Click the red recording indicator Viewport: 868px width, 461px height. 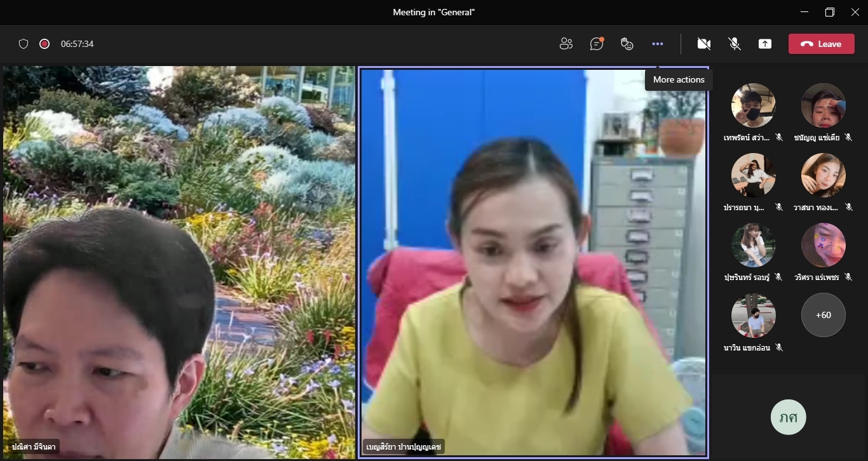click(x=44, y=44)
